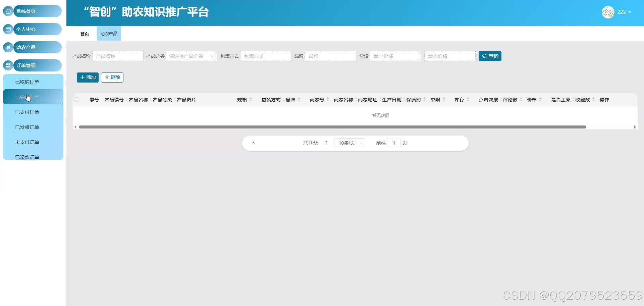Focus the 品牌 input field
Image resolution: width=644 pixels, height=306 pixels.
click(x=330, y=56)
